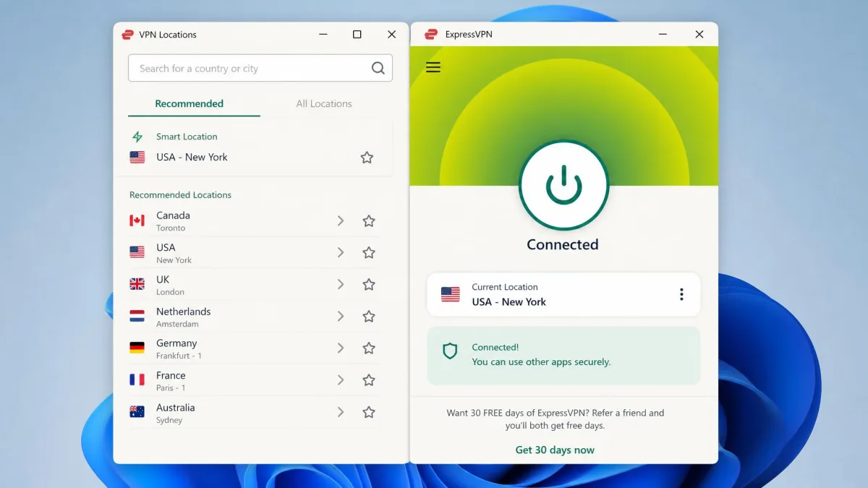Switch to the Recommended tab

tap(190, 103)
